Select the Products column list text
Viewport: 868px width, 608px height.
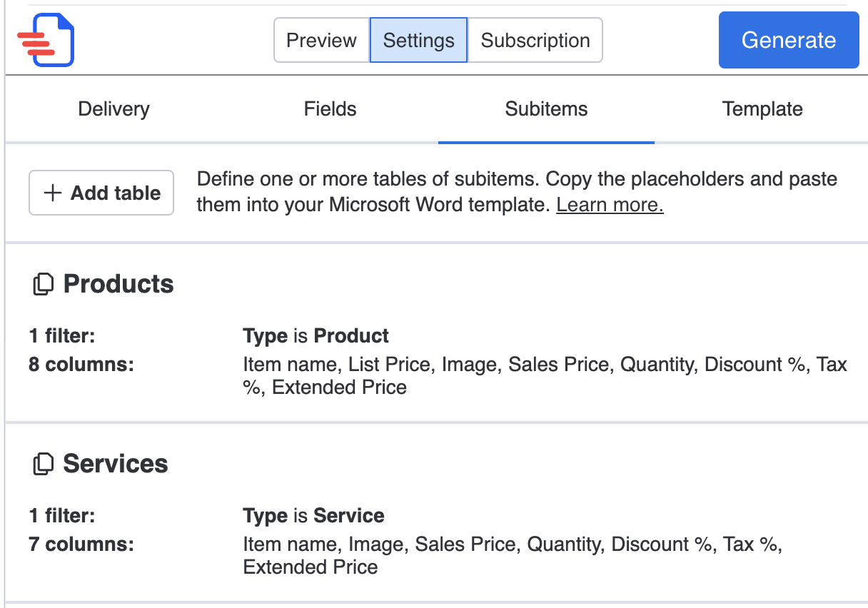tap(544, 375)
